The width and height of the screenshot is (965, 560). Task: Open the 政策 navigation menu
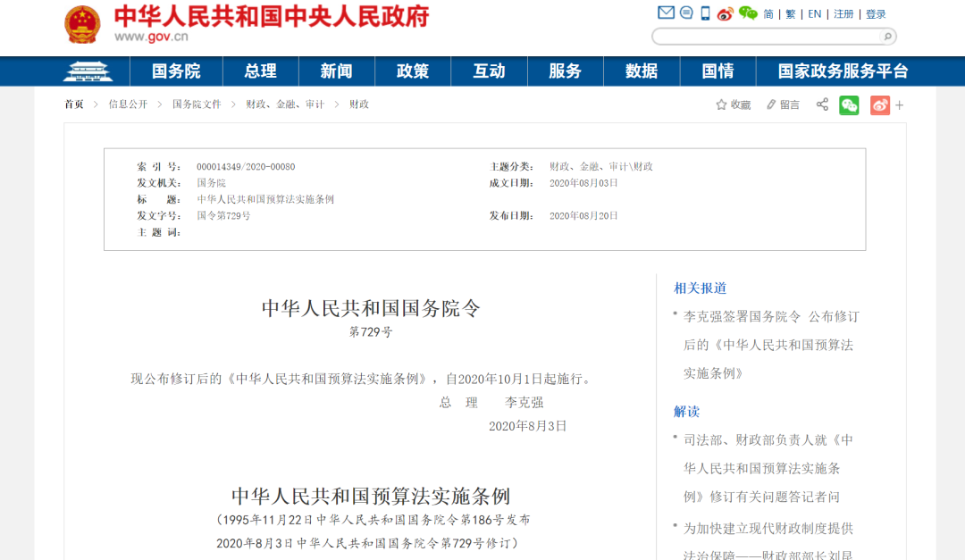[413, 71]
